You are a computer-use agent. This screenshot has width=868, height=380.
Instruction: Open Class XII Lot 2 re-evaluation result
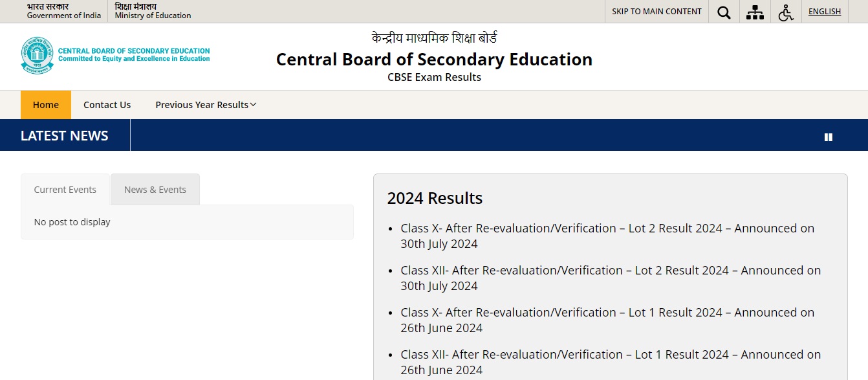[x=611, y=278]
